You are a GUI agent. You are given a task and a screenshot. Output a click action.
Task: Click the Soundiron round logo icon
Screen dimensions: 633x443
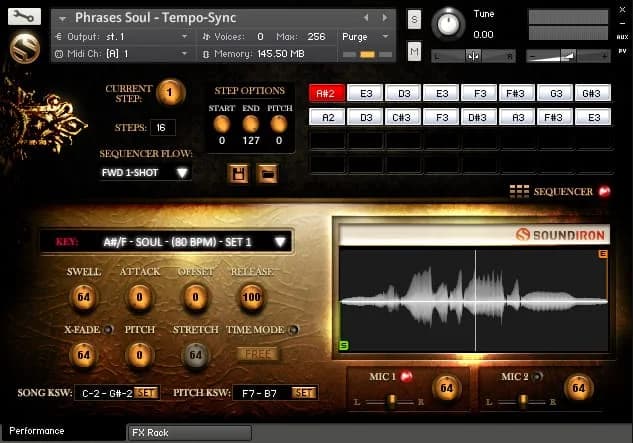coord(23,48)
